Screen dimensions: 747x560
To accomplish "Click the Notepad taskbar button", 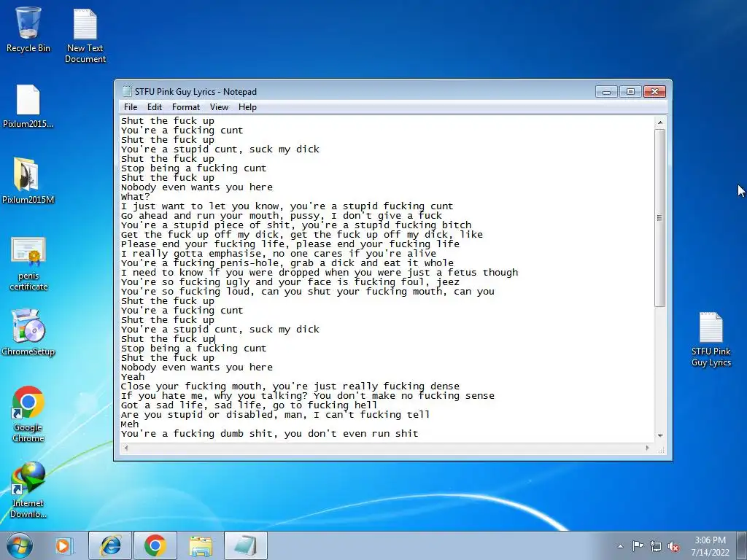I will pyautogui.click(x=246, y=545).
